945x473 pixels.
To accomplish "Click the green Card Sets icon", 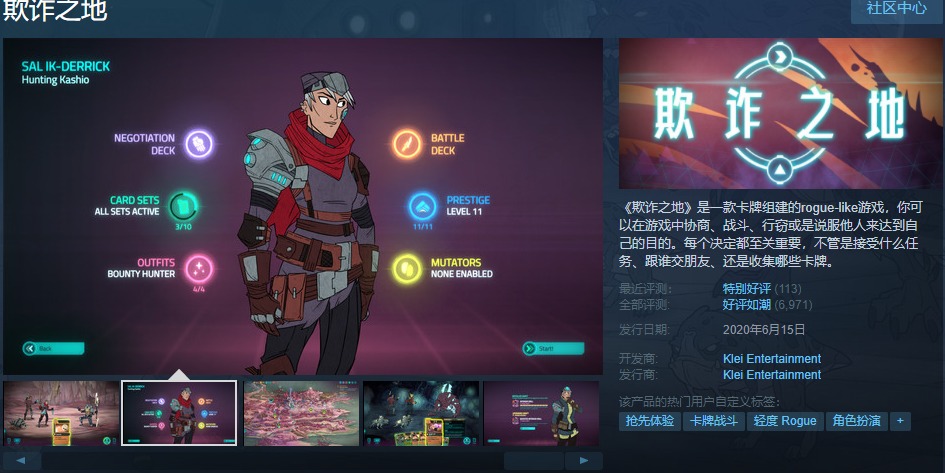I will tap(183, 206).
